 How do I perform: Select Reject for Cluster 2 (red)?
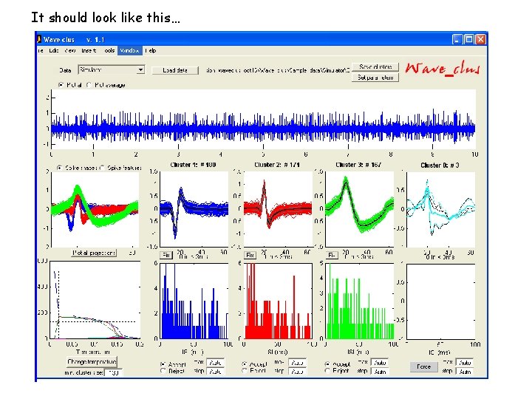click(245, 371)
